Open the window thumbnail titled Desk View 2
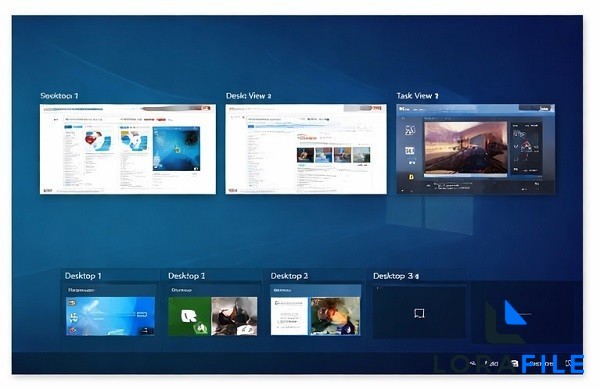Screen dimensions: 600x389 pos(306,149)
